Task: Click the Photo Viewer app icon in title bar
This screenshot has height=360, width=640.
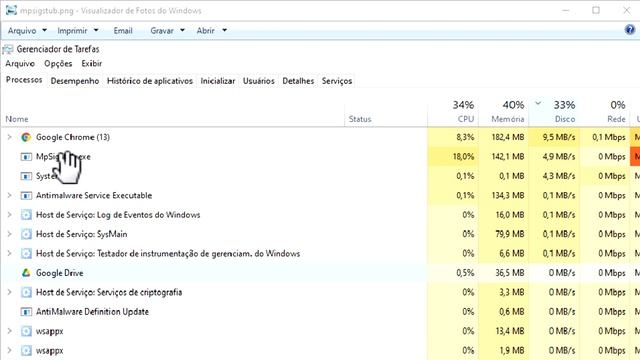Action: point(11,10)
